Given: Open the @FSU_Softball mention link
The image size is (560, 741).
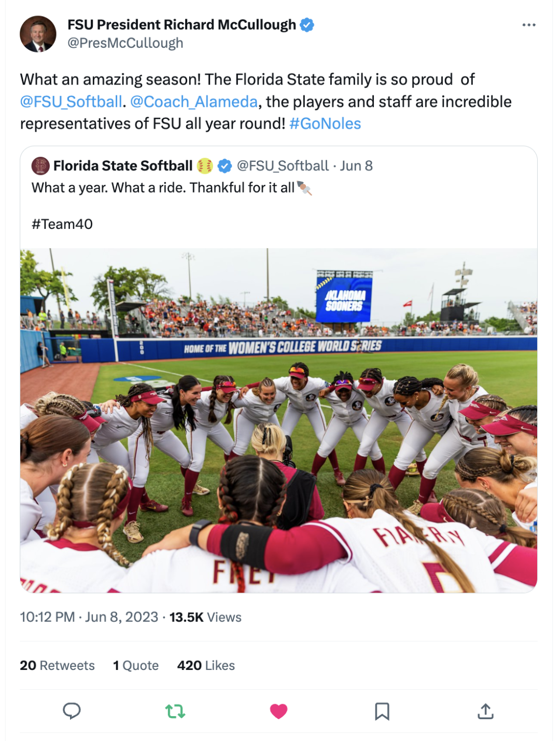Looking at the screenshot, I should point(71,102).
